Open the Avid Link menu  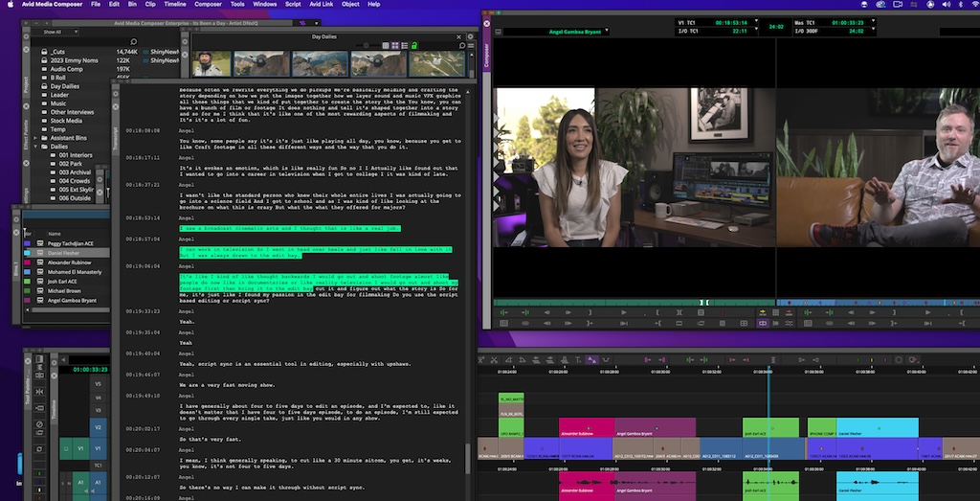pos(323,5)
